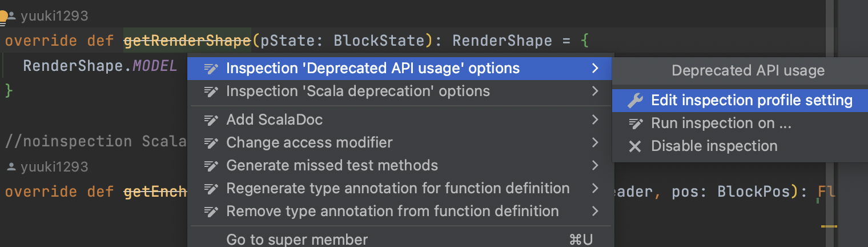Expand the Regenerate type annotation submenu chevron
Image resolution: width=868 pixels, height=247 pixels.
pyautogui.click(x=595, y=188)
